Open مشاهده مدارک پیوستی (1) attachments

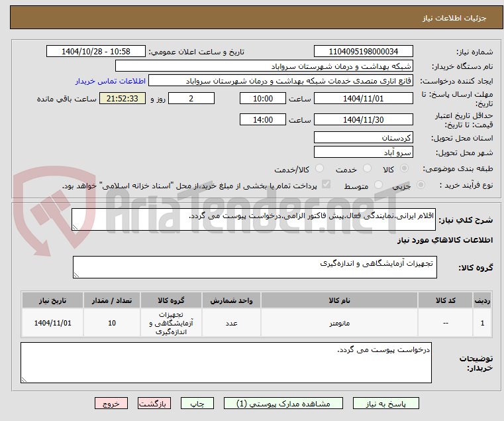tap(283, 403)
